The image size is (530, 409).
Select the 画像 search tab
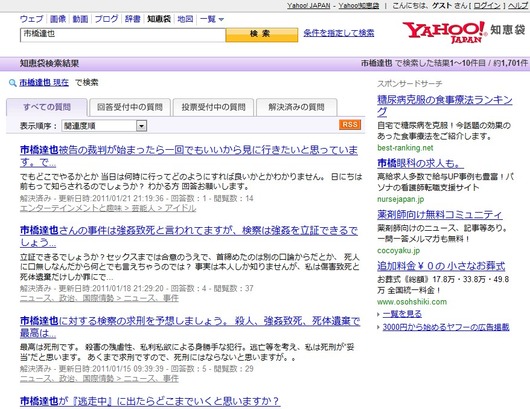click(x=58, y=19)
